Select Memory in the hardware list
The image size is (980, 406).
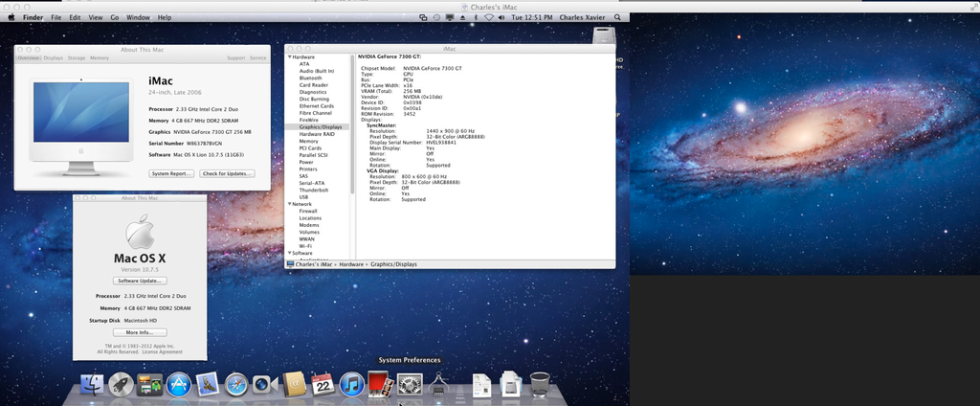pyautogui.click(x=309, y=142)
